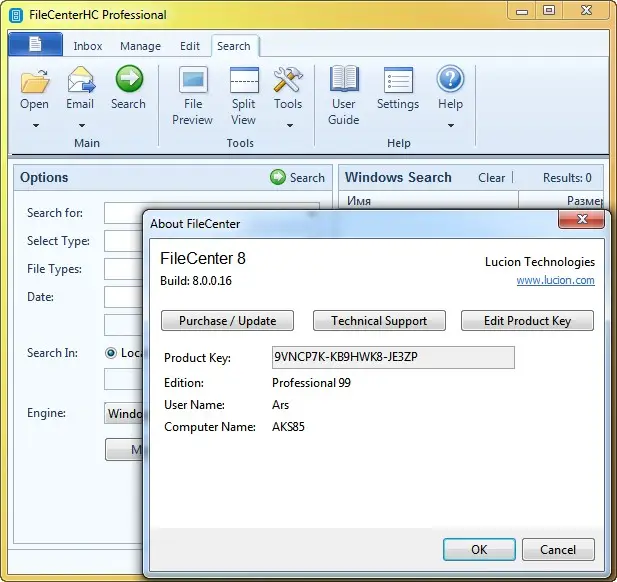
Task: Click the AKS85 computer name value
Action: (x=288, y=427)
